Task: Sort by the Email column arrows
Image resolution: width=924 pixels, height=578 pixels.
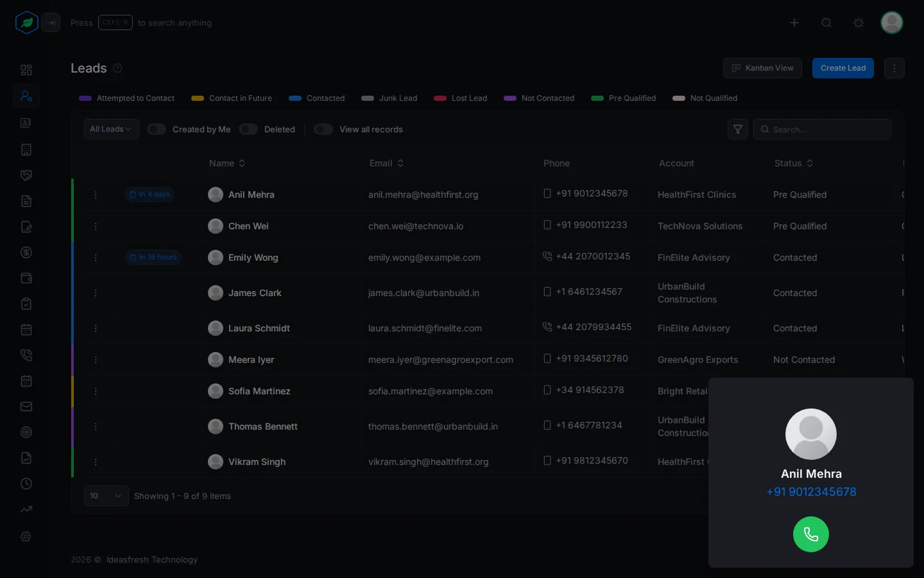Action: [x=400, y=163]
